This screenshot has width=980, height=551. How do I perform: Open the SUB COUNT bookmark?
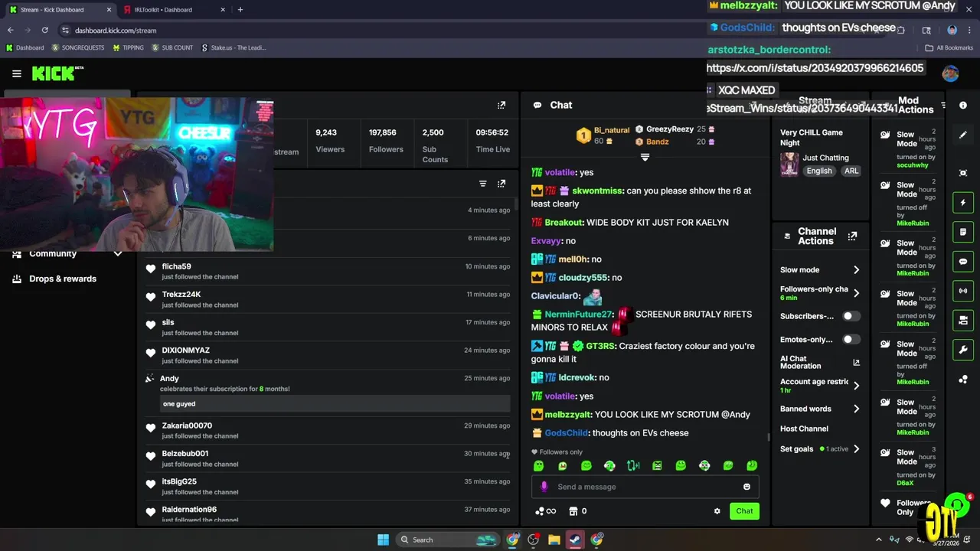(x=172, y=47)
